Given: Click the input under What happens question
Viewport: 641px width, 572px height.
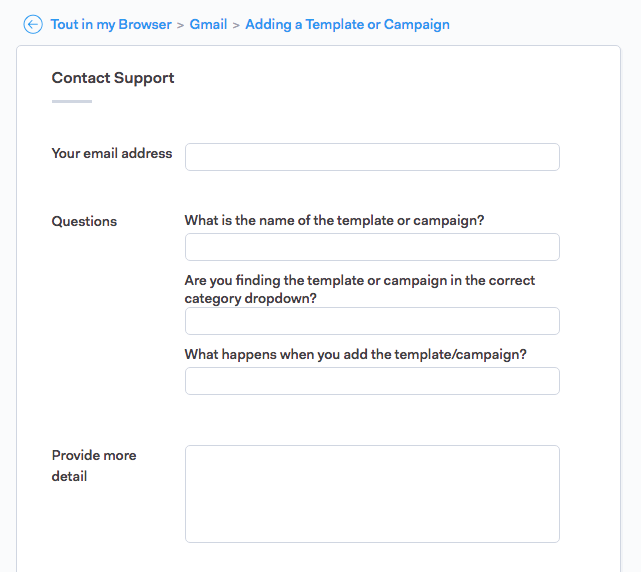Looking at the screenshot, I should pos(372,381).
